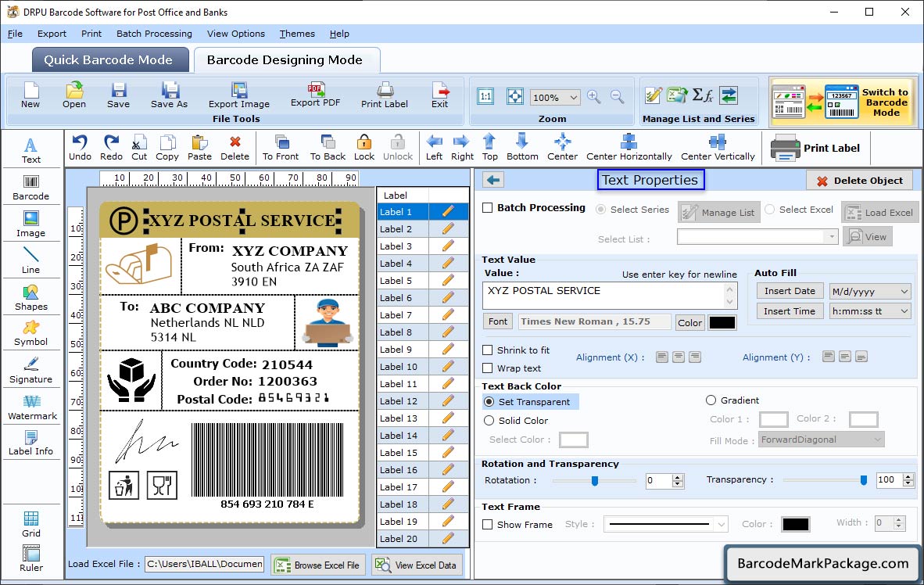Viewport: 924px width, 585px height.
Task: Click the Text Value input field
Action: point(609,296)
